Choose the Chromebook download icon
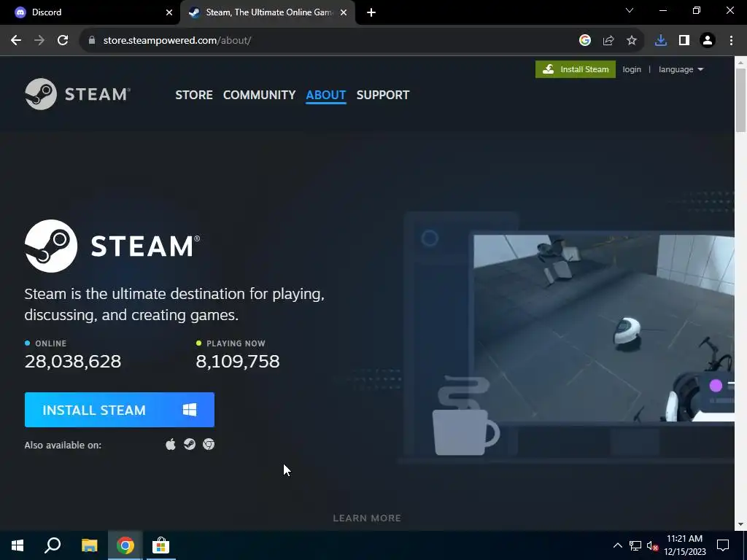This screenshot has width=747, height=560. (209, 444)
